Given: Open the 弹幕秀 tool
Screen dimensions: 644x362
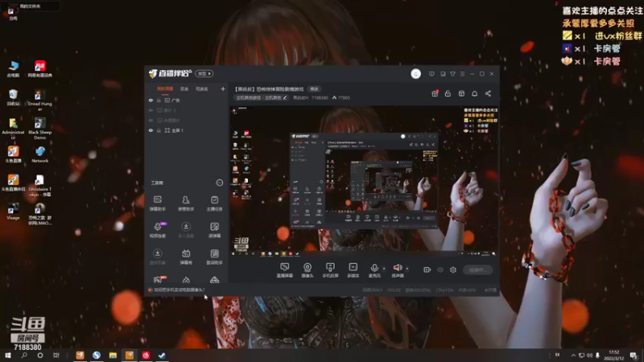Looking at the screenshot, I should [x=186, y=257].
